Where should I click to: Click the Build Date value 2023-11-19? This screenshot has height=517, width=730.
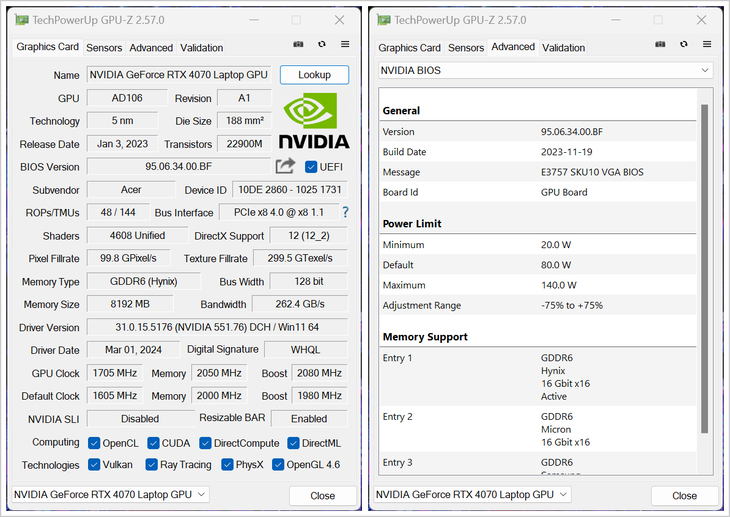click(566, 152)
